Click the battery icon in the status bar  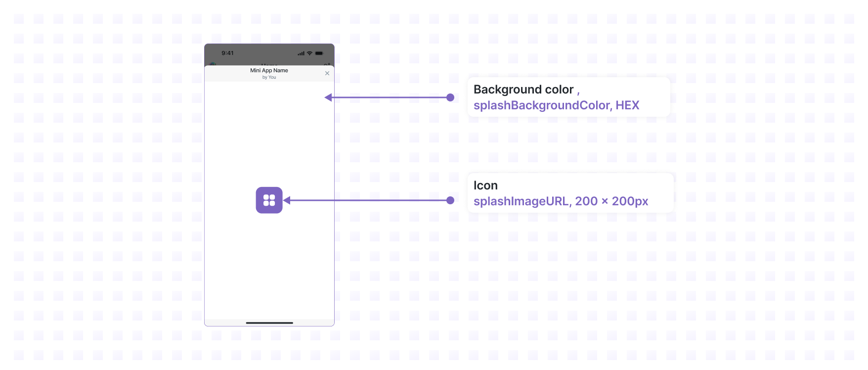pyautogui.click(x=319, y=53)
